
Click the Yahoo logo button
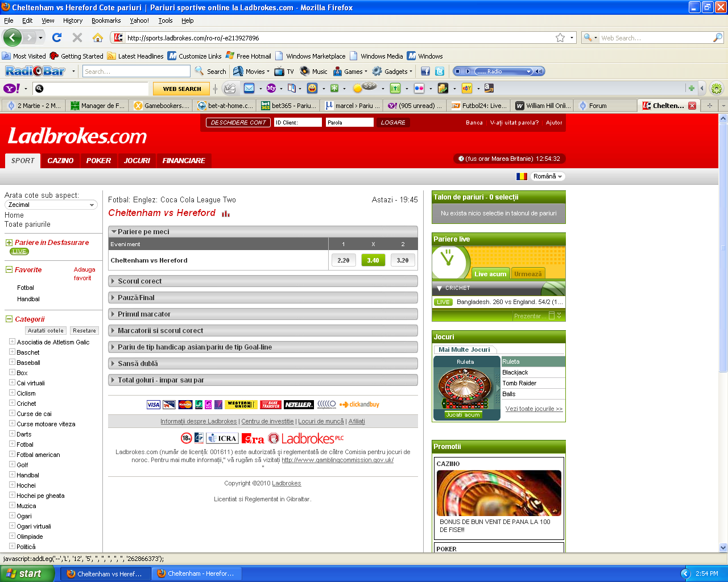12,88
